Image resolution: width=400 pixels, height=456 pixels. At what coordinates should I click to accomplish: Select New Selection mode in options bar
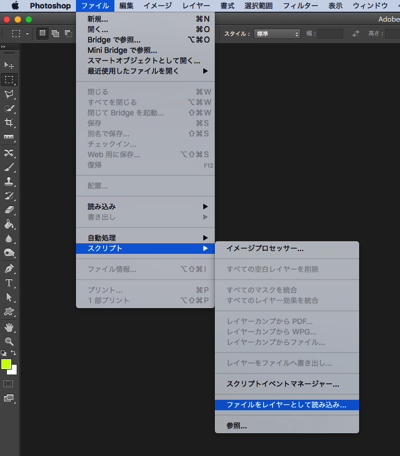(x=42, y=33)
